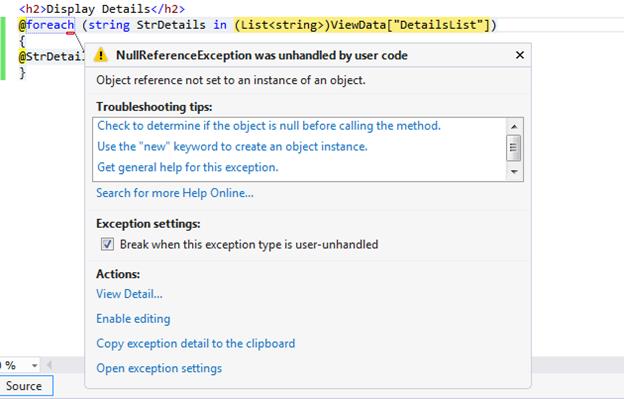Viewport: 624px width, 399px height.
Task: Click the yellow warning triangle icon
Action: [x=101, y=55]
